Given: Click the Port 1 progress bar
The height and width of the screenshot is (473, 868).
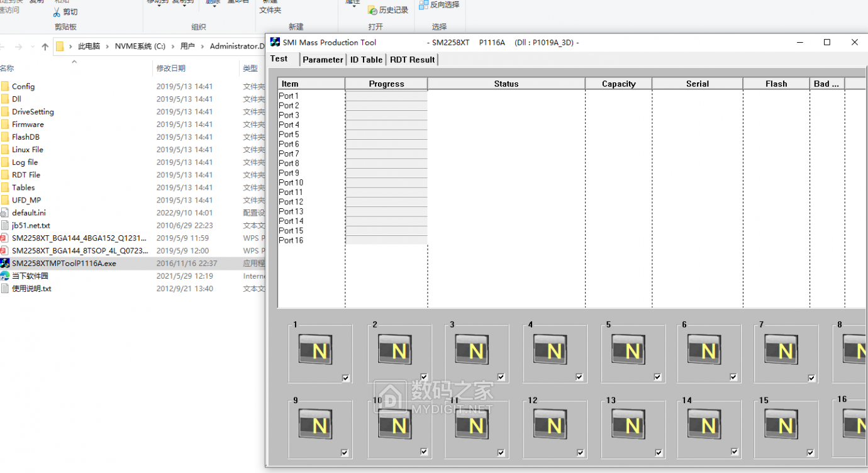Looking at the screenshot, I should 386,96.
